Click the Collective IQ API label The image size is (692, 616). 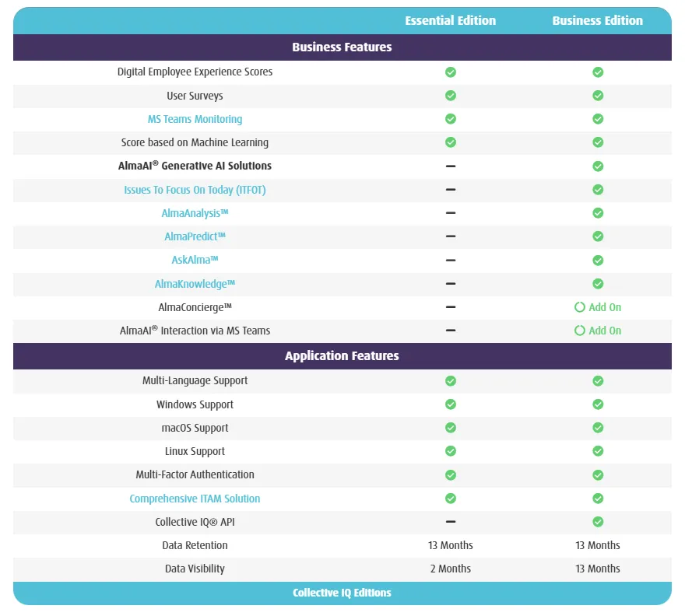point(195,522)
